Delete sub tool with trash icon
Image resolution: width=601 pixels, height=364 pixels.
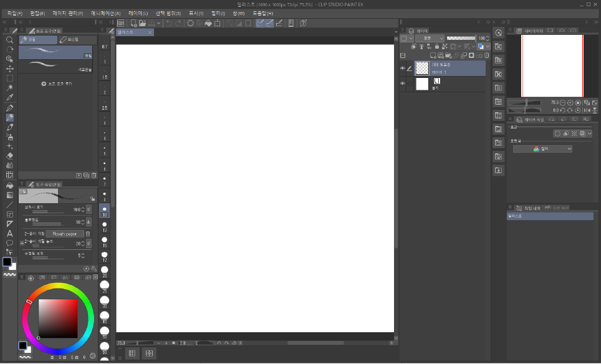coord(94,176)
